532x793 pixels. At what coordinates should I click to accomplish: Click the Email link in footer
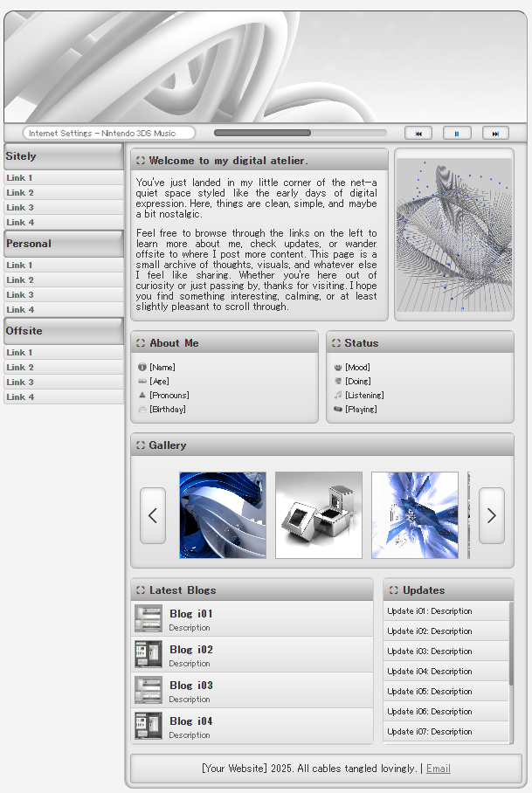point(438,769)
